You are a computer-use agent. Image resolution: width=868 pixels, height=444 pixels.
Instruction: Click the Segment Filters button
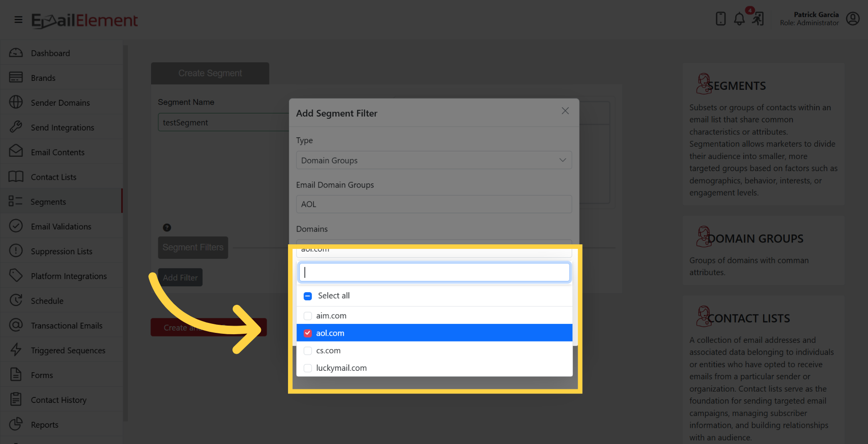tap(193, 248)
